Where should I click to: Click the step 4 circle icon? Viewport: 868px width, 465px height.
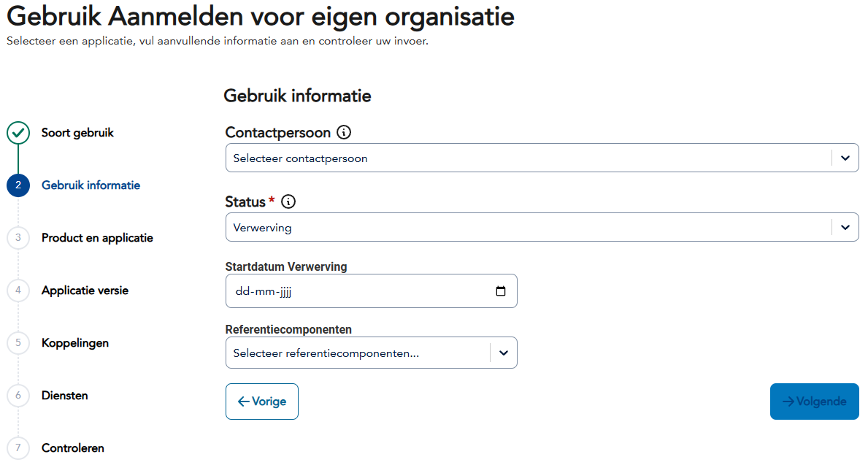click(18, 291)
